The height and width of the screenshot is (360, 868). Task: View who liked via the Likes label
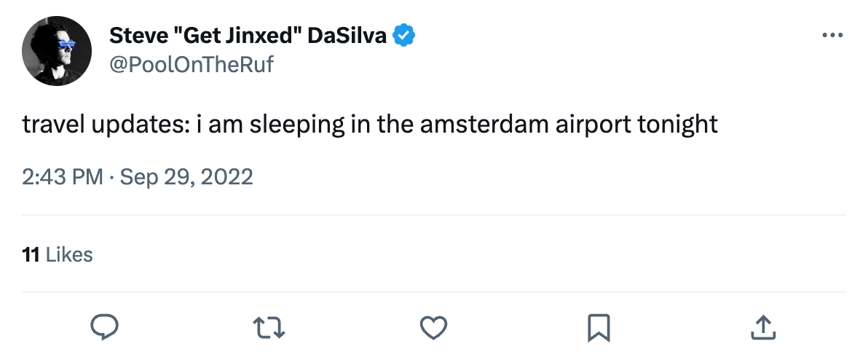pyautogui.click(x=69, y=254)
